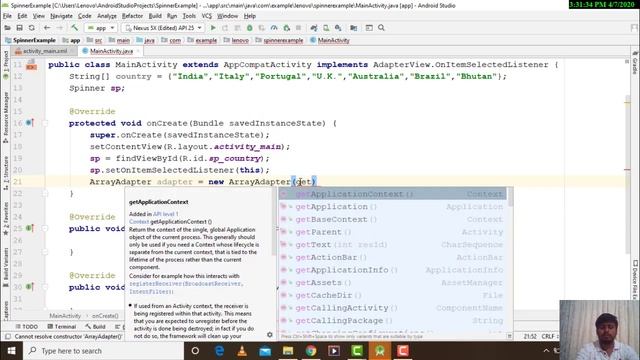Follow API level 1 link in documentation
This screenshot has width=640, height=360.
tap(165, 214)
